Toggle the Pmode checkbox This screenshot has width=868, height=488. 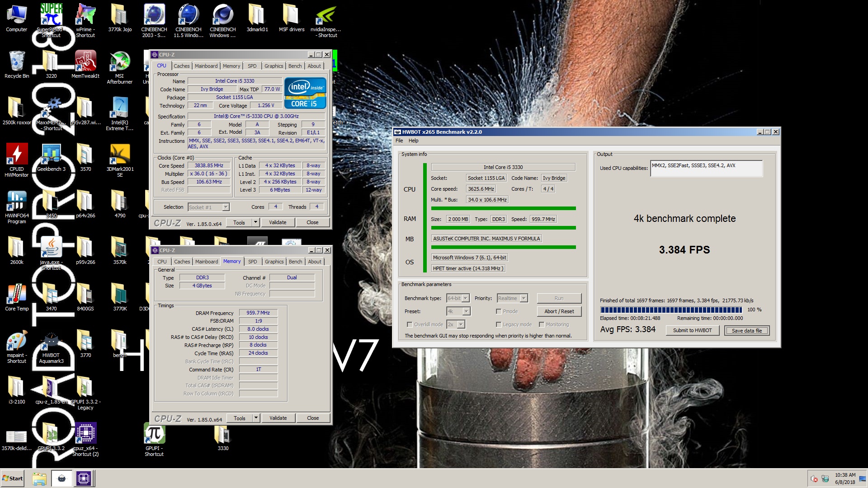(x=499, y=311)
